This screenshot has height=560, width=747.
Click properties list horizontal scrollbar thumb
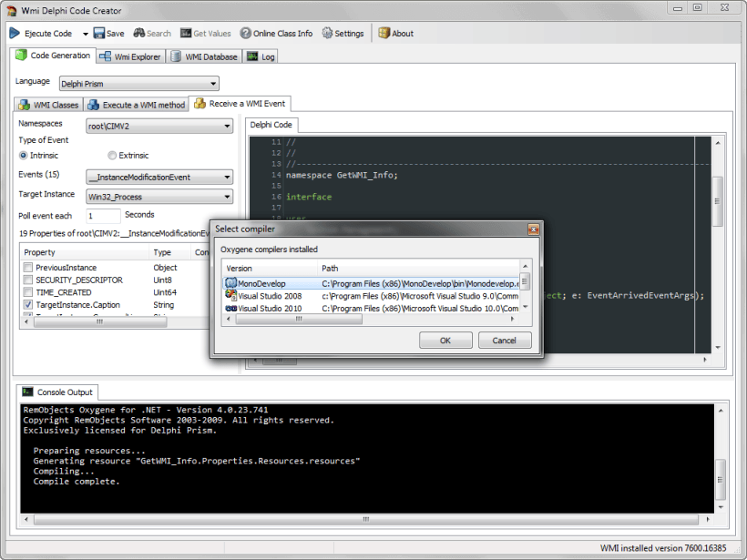tap(100, 322)
